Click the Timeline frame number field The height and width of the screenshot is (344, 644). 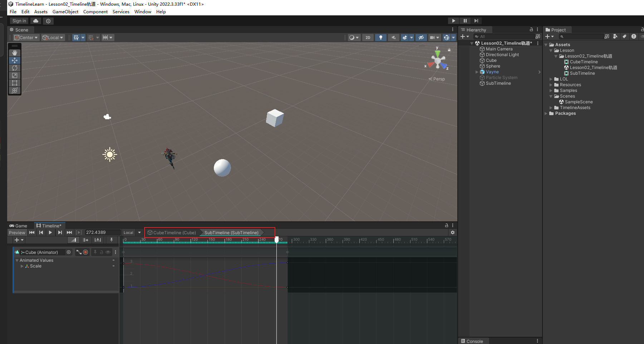102,232
